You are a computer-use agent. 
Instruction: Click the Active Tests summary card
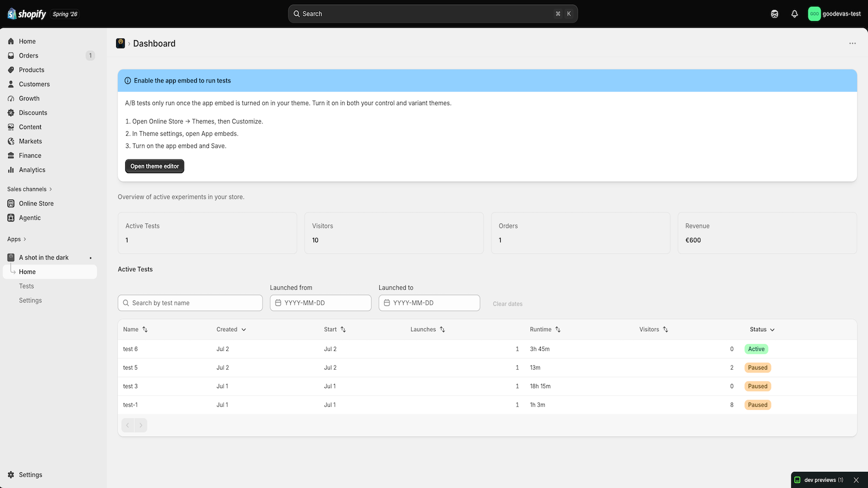coord(207,233)
